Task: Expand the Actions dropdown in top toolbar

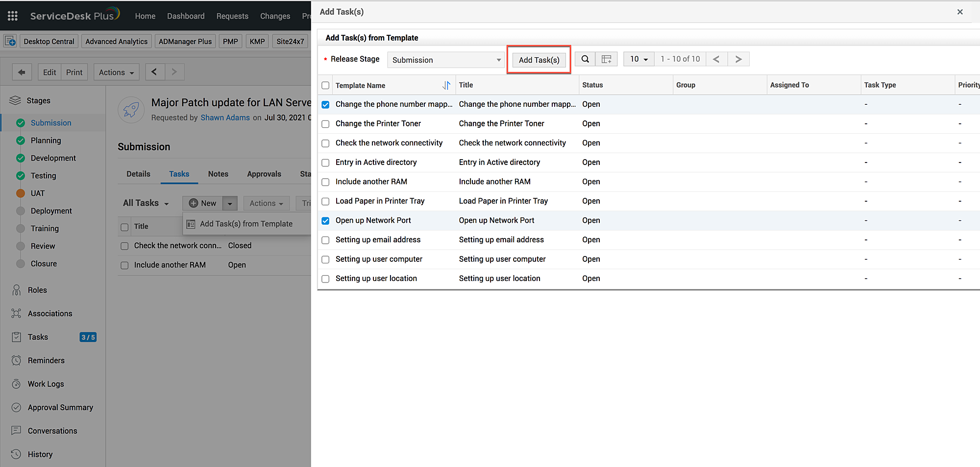Action: point(116,72)
